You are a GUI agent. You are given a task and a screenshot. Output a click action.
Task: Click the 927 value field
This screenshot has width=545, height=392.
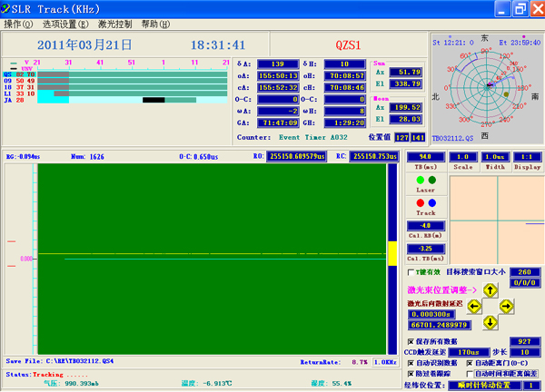point(525,342)
